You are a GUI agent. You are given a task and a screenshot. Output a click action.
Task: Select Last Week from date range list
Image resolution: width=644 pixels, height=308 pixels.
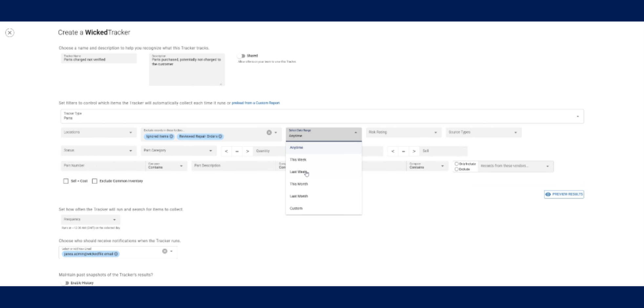(299, 172)
